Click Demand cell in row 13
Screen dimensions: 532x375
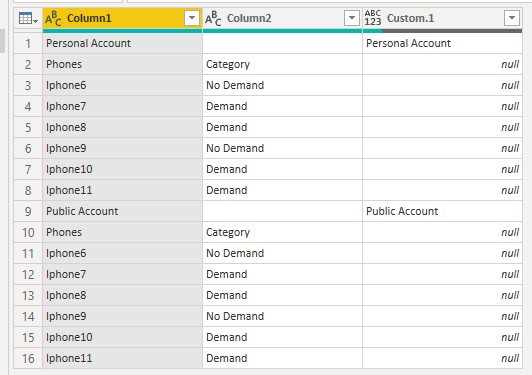click(x=282, y=296)
